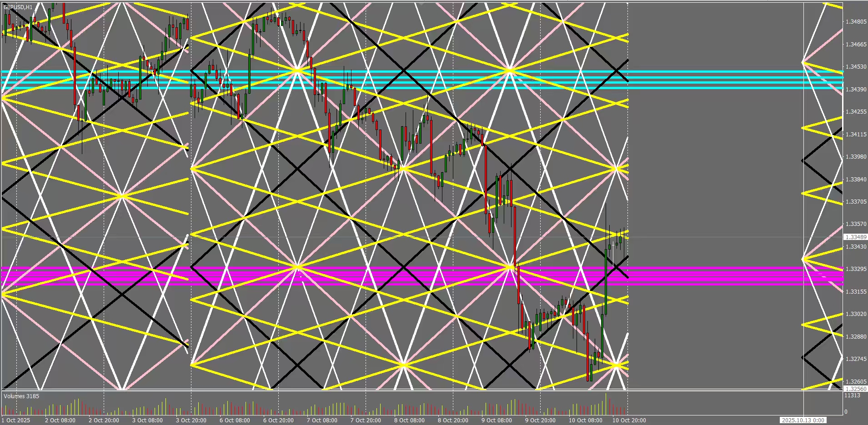Image resolution: width=868 pixels, height=425 pixels.
Task: Click the 1.34115 price axis label
Action: point(856,135)
